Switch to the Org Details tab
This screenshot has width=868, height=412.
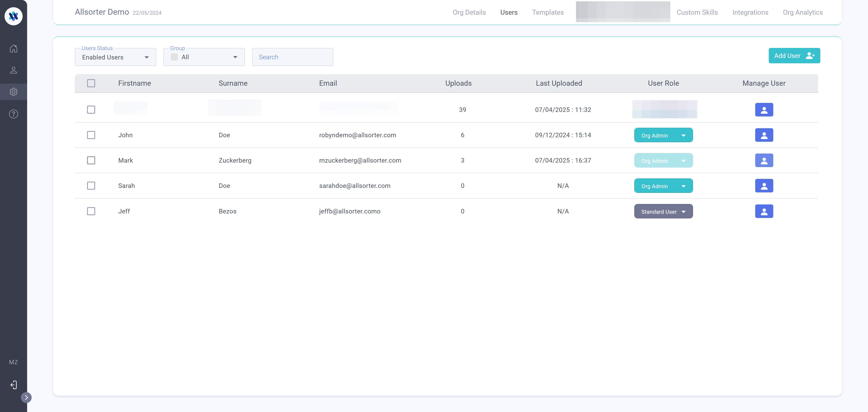click(x=469, y=12)
